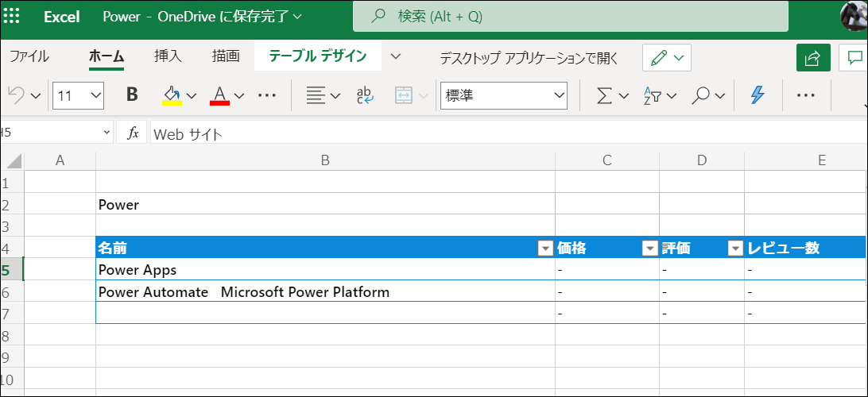
Task: Open the fill color dropdown arrow
Action: (x=192, y=95)
